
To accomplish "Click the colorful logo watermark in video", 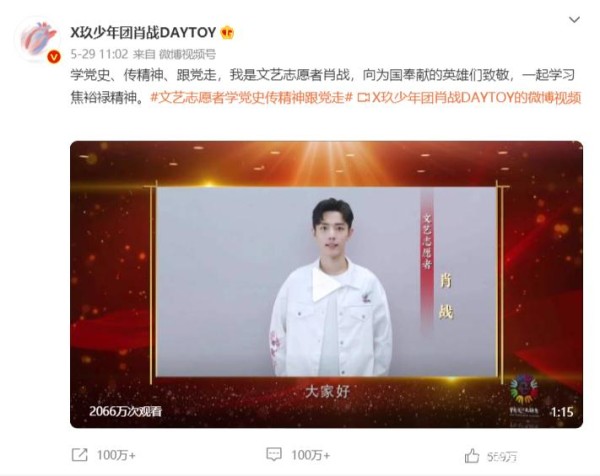I will [x=524, y=394].
